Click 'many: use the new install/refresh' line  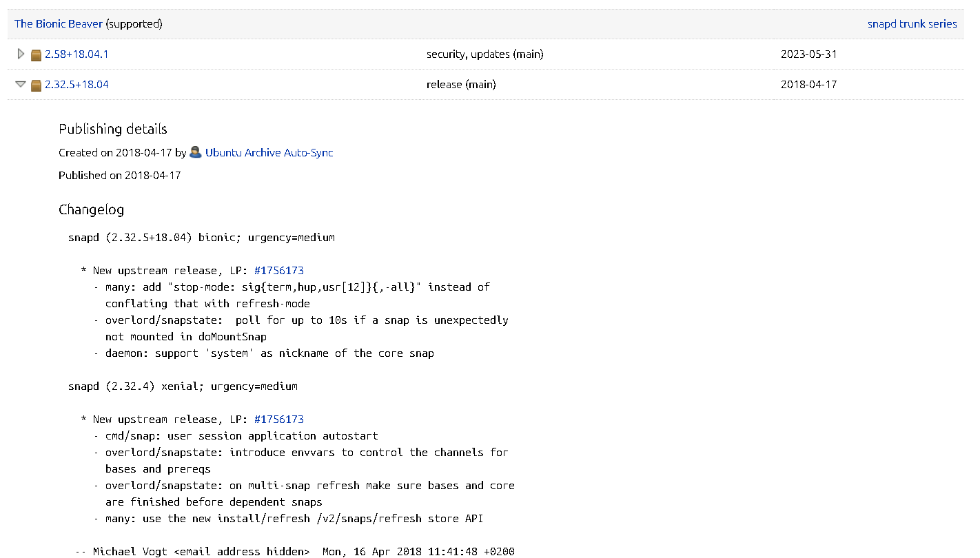pyautogui.click(x=288, y=518)
